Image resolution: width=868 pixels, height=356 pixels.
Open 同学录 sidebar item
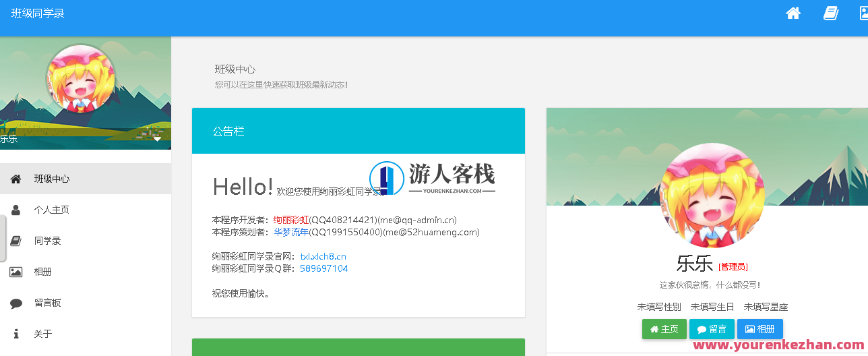pyautogui.click(x=86, y=241)
